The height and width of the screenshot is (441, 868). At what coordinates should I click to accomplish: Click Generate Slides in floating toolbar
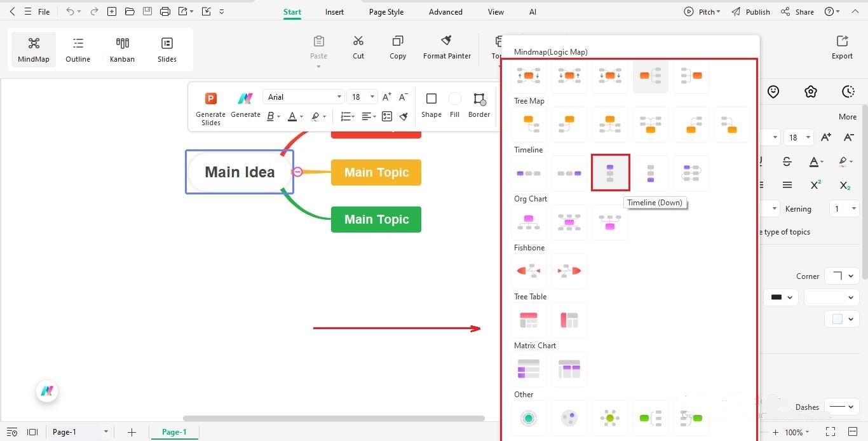(x=210, y=108)
